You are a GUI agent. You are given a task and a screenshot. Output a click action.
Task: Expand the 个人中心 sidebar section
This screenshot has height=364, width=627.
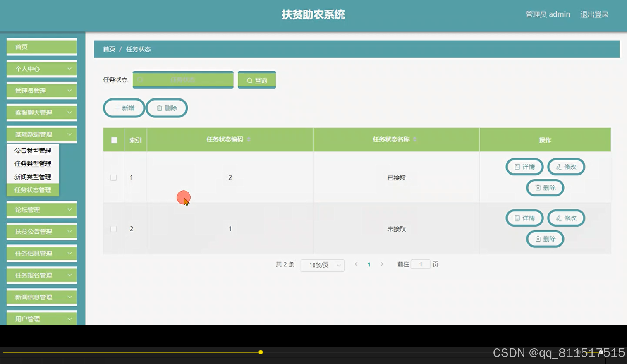tap(41, 69)
